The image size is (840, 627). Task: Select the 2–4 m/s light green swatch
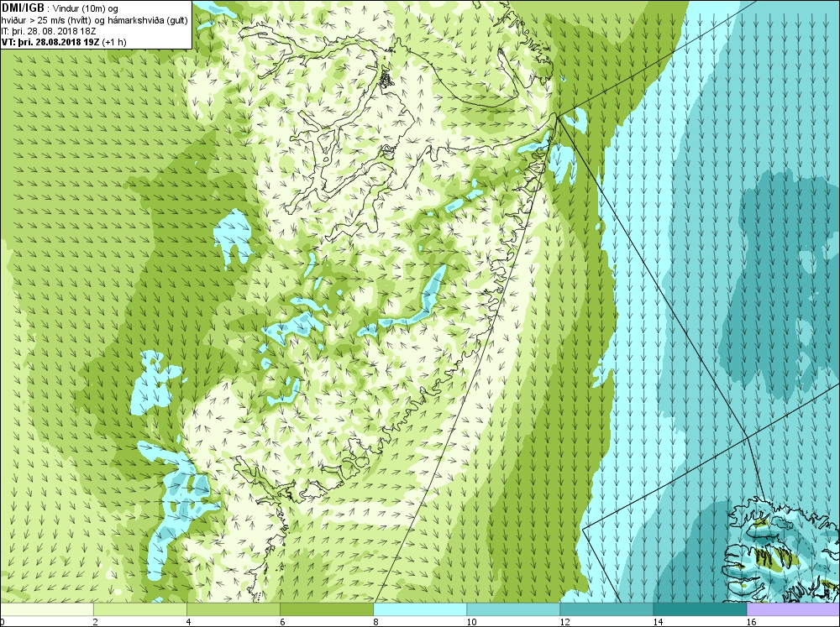click(140, 609)
